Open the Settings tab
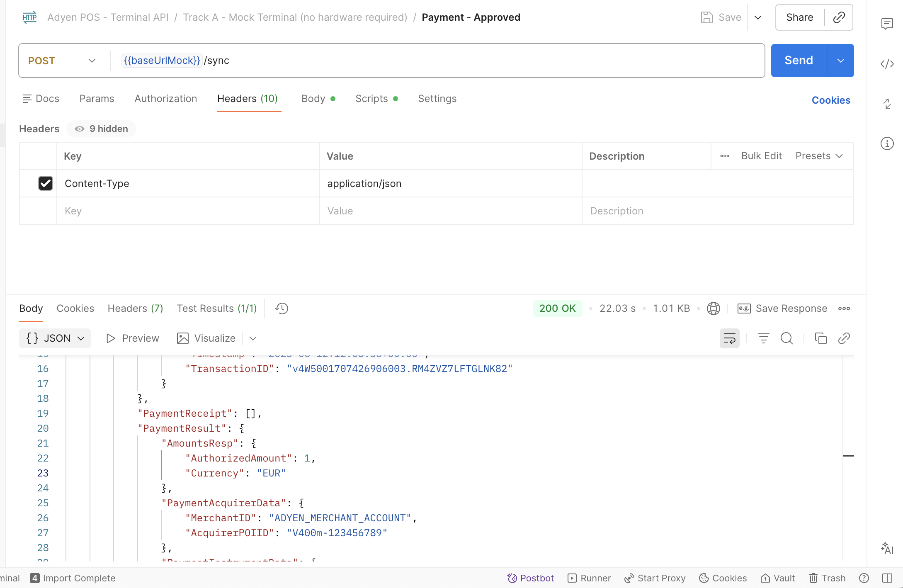Screen dimensions: 903x588 pyautogui.click(x=437, y=99)
